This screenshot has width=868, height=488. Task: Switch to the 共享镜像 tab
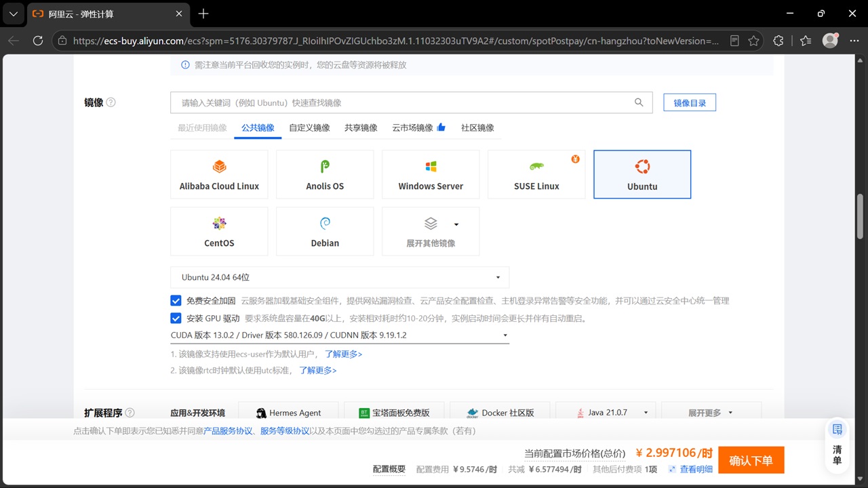click(x=361, y=127)
